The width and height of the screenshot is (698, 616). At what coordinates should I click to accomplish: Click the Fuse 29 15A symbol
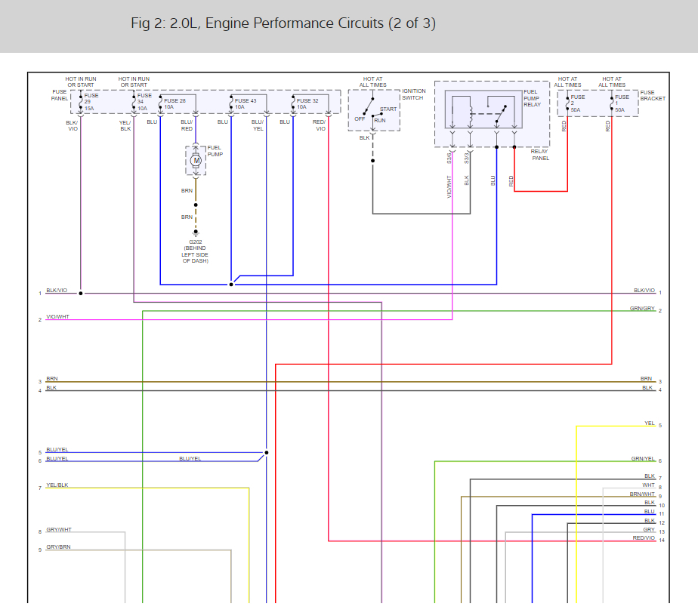tap(81, 102)
